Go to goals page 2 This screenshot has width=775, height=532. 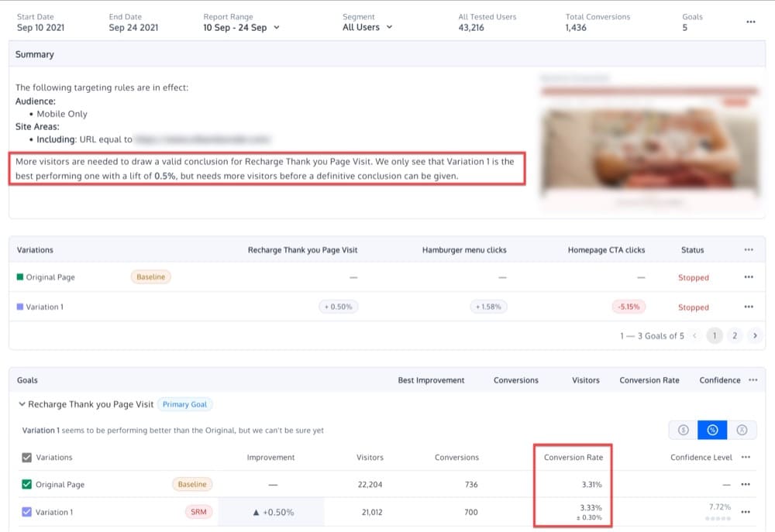coord(735,336)
